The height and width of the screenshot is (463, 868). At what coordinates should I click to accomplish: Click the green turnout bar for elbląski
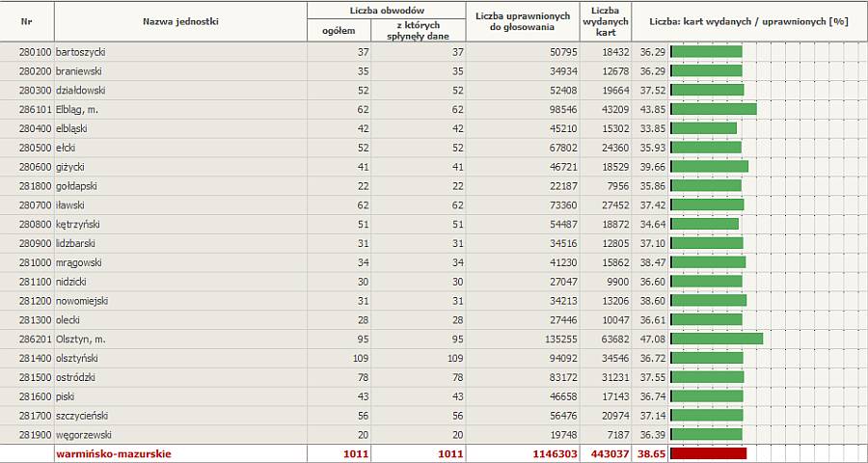(x=703, y=128)
